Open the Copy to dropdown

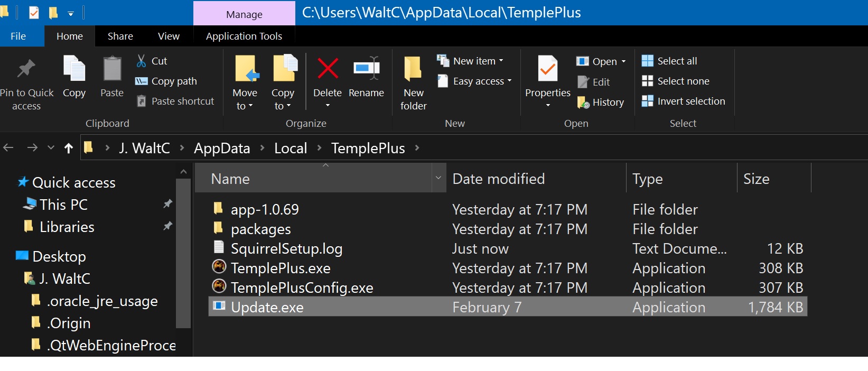283,99
